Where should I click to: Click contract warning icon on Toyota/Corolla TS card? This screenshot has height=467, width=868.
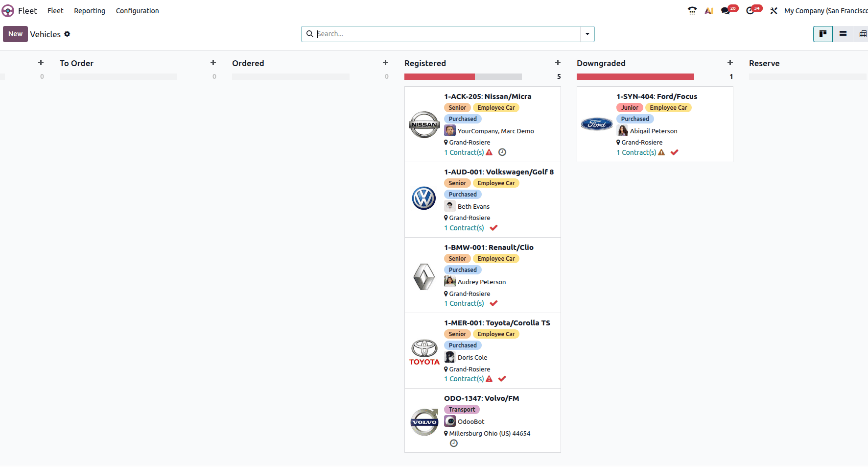pyautogui.click(x=489, y=379)
